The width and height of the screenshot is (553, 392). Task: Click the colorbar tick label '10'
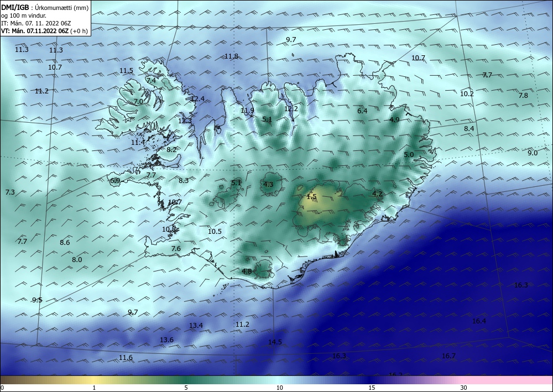tap(280, 388)
